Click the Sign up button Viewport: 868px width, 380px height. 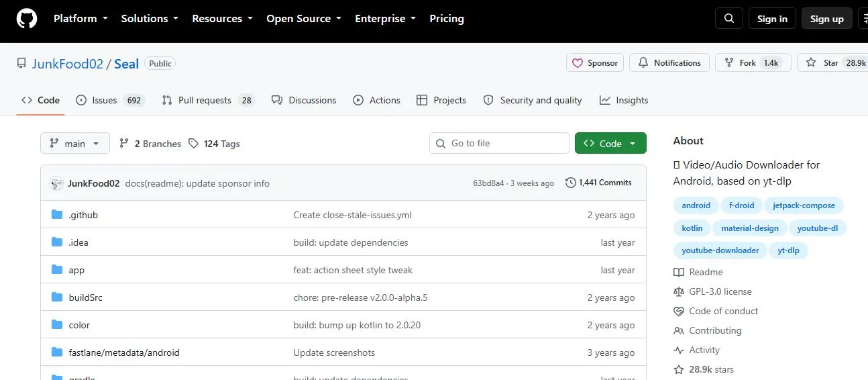click(827, 19)
